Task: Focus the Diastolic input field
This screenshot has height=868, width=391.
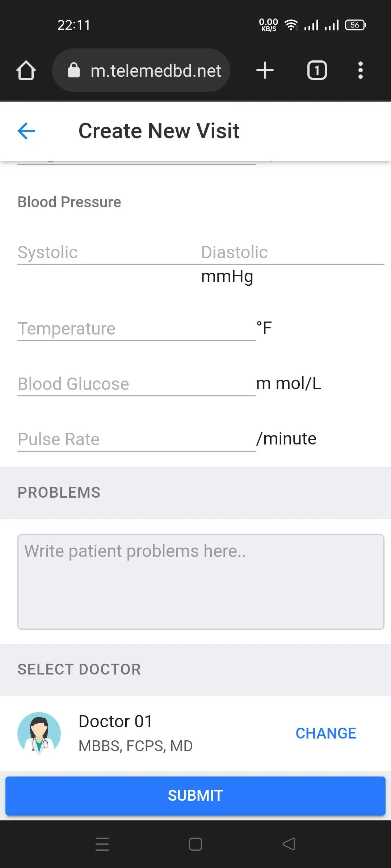Action: coord(293,252)
